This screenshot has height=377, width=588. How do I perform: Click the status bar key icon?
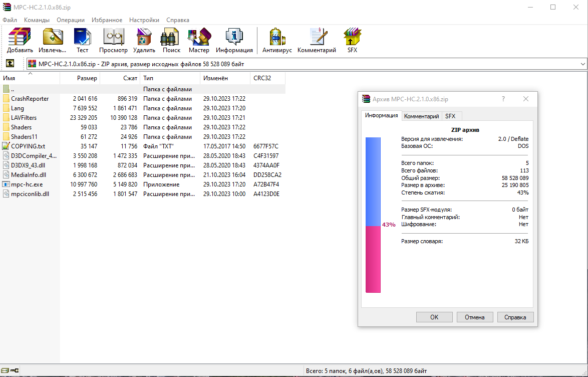[15, 370]
